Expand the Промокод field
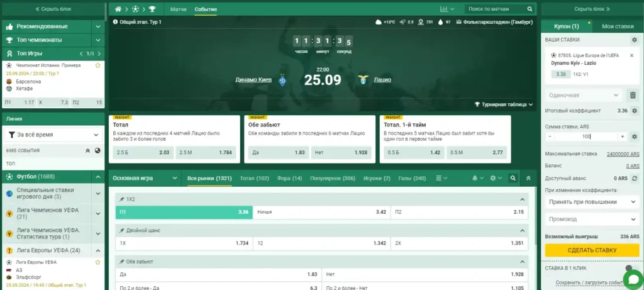 592,220
